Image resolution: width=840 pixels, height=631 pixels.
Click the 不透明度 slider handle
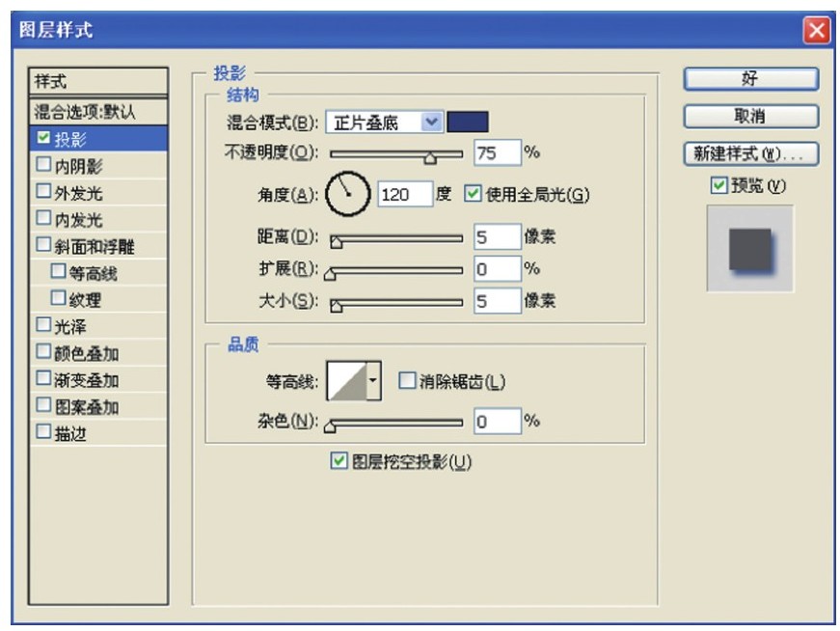430,157
